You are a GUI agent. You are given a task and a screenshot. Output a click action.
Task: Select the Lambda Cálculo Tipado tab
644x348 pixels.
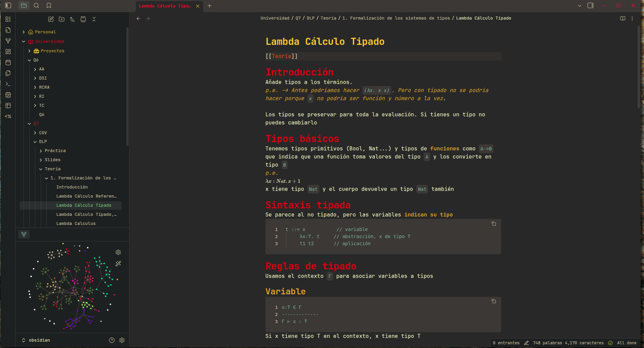point(165,6)
